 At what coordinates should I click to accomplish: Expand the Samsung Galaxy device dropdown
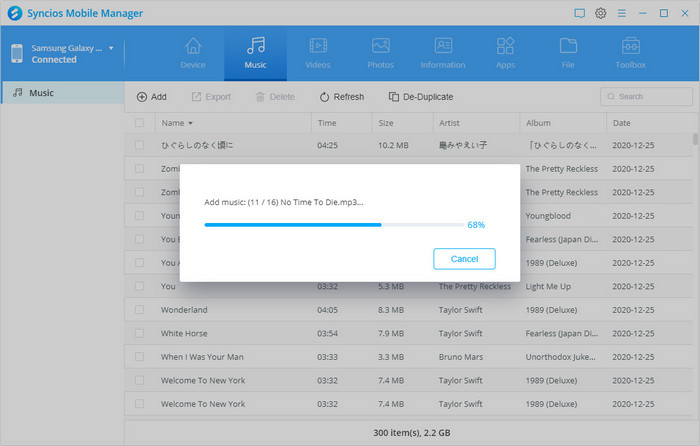point(111,48)
